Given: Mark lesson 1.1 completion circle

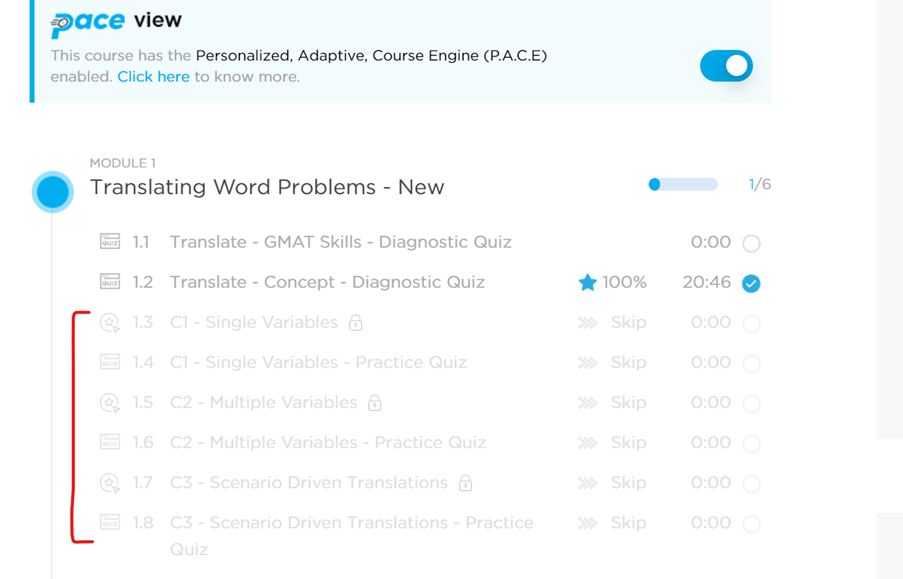Looking at the screenshot, I should tap(751, 243).
